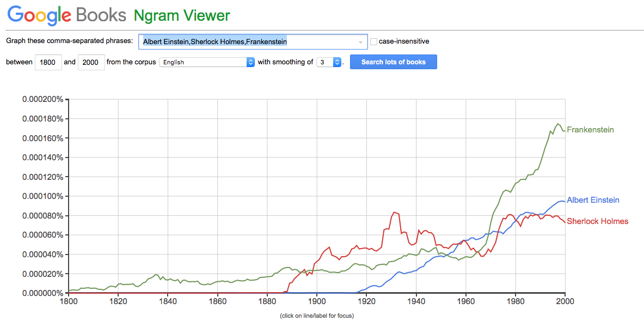Screen dimensions: 644x333
Task: Click the 0.000100% y-axis label
Action: click(42, 196)
